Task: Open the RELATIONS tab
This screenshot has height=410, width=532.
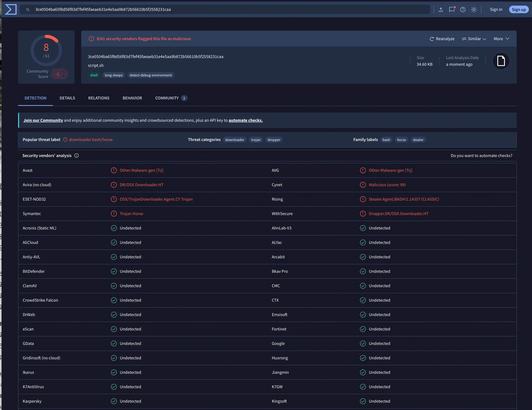Action: pyautogui.click(x=99, y=98)
